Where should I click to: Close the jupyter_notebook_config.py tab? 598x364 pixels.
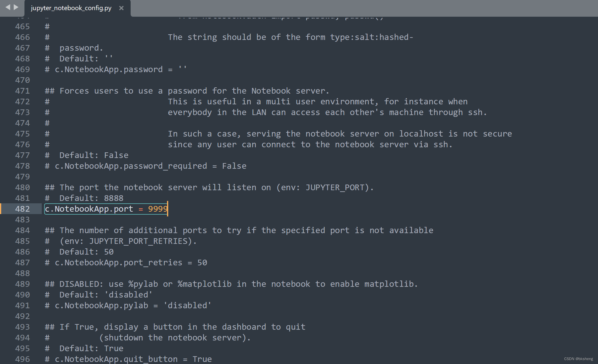coord(121,8)
